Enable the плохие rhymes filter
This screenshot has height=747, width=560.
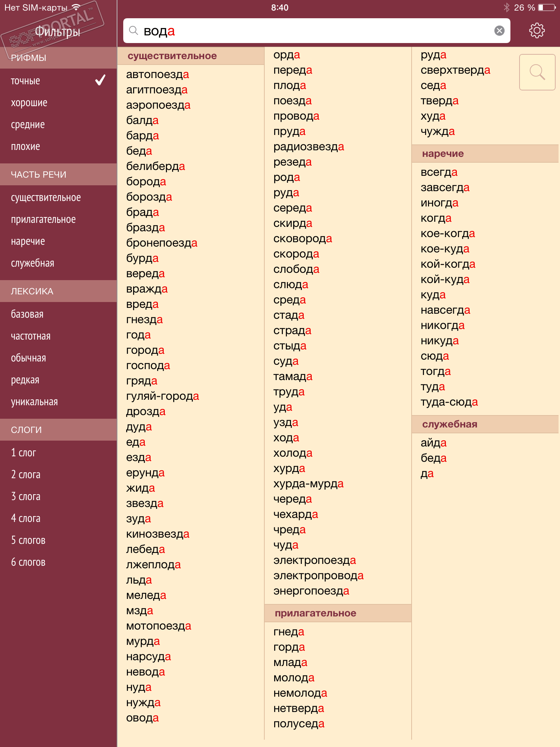click(58, 146)
